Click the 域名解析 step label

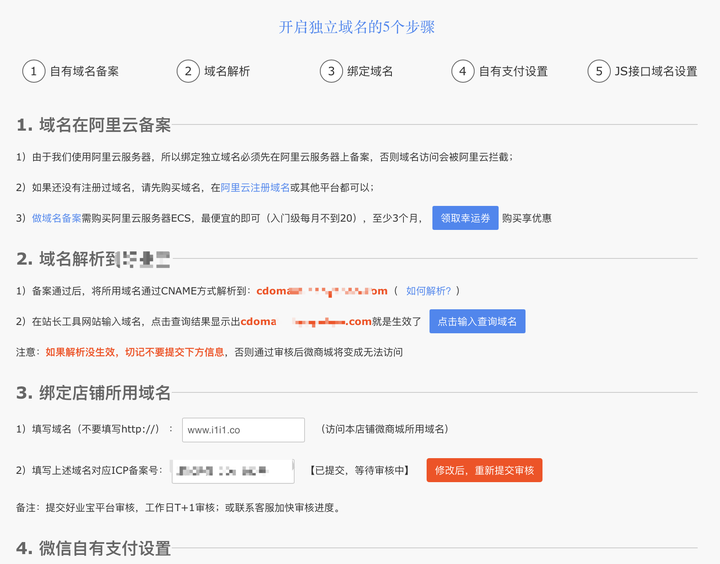click(x=227, y=71)
